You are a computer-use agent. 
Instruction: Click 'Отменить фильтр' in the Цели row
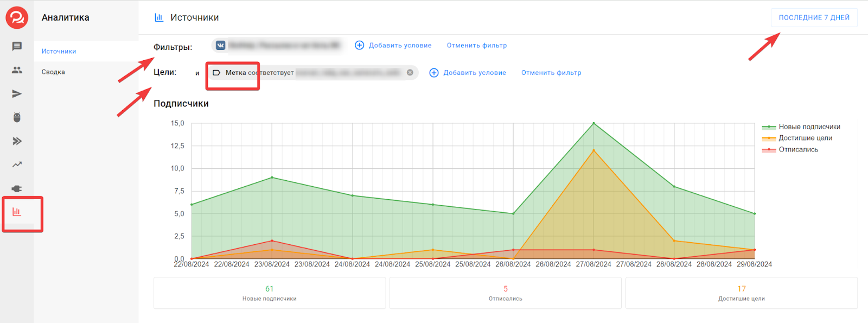[551, 73]
